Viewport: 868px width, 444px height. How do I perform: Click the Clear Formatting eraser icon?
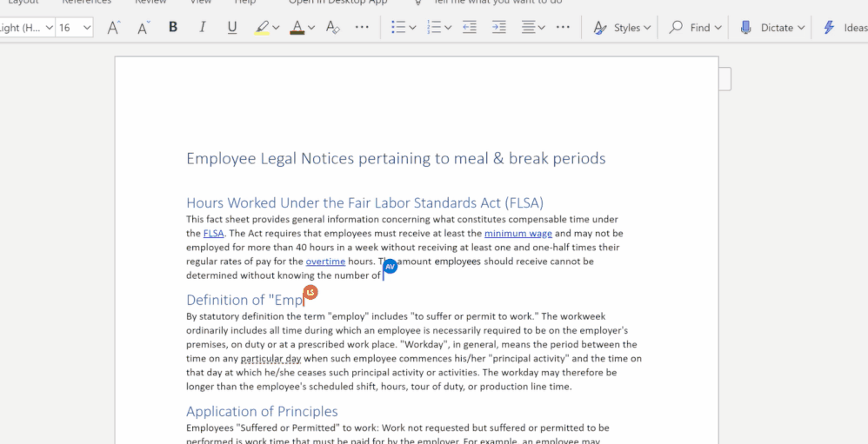[333, 28]
